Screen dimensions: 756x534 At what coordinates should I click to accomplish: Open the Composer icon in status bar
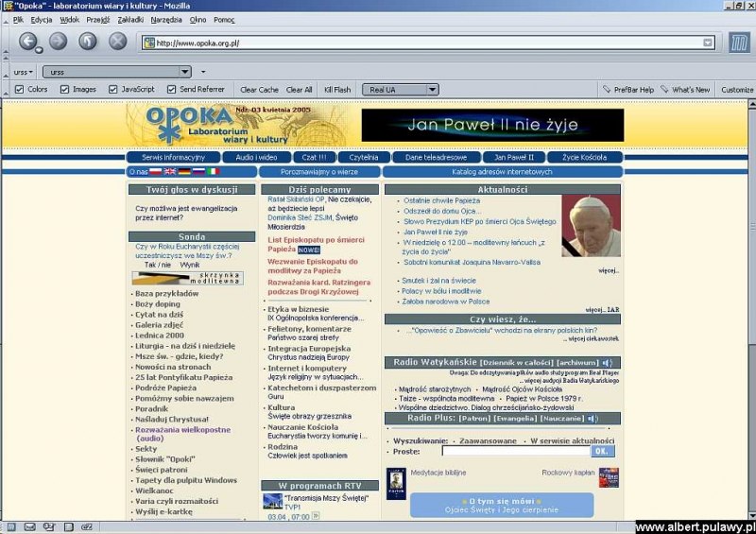pos(49,526)
